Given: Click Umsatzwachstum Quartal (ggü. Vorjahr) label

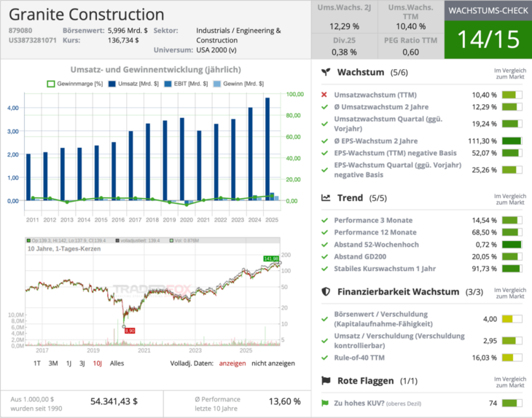Looking at the screenshot, I should click(x=388, y=124).
